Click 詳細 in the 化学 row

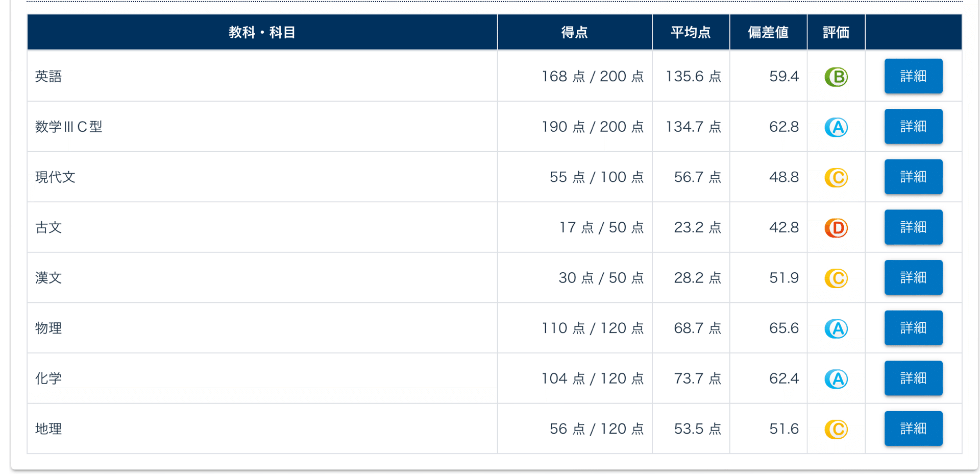[913, 378]
